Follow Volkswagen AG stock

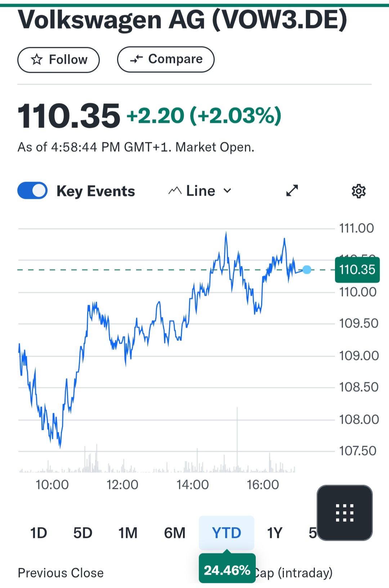pyautogui.click(x=58, y=60)
